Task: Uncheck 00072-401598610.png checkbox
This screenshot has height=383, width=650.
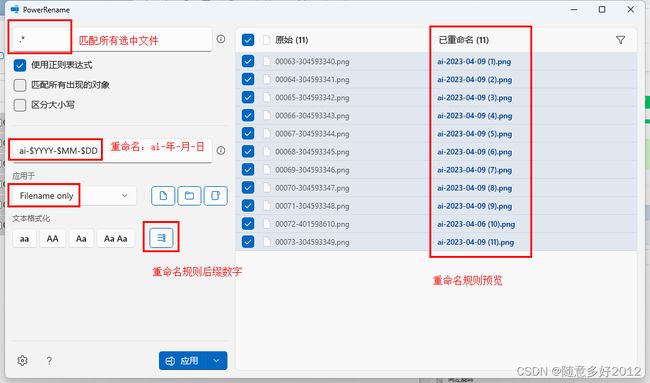Action: 248,224
